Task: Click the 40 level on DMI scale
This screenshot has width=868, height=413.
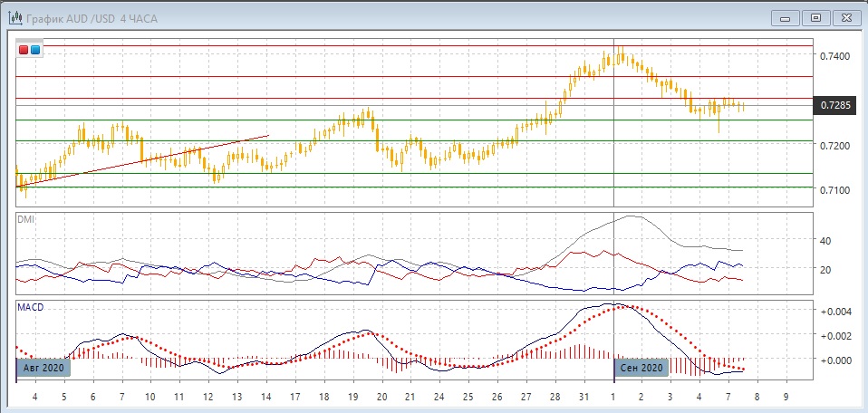Action: click(x=825, y=241)
